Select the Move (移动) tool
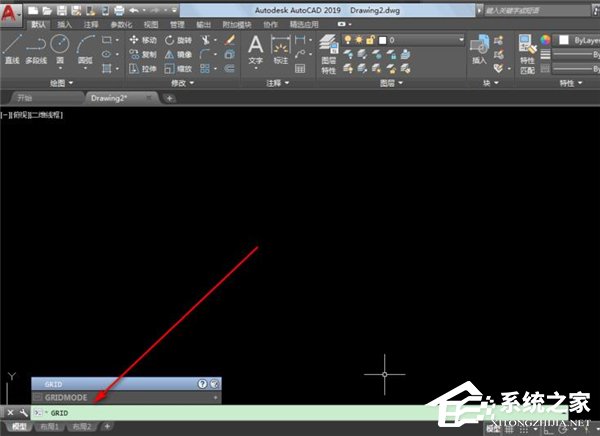This screenshot has height=436, width=600. click(143, 40)
